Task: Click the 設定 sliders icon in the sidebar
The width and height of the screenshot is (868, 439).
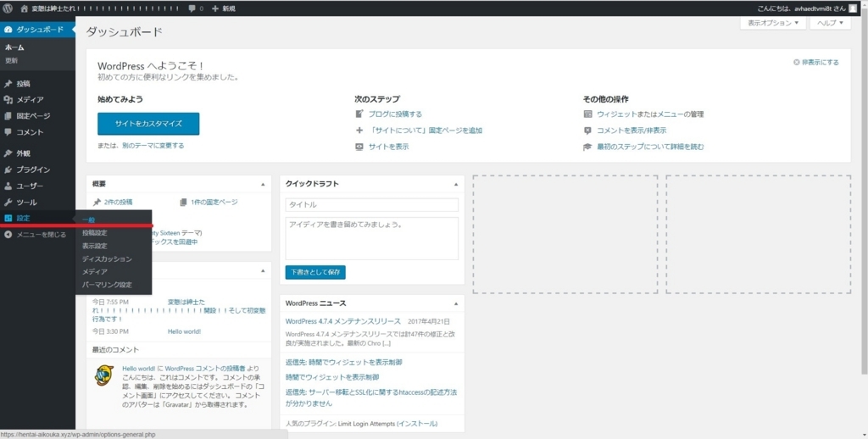Action: point(8,218)
